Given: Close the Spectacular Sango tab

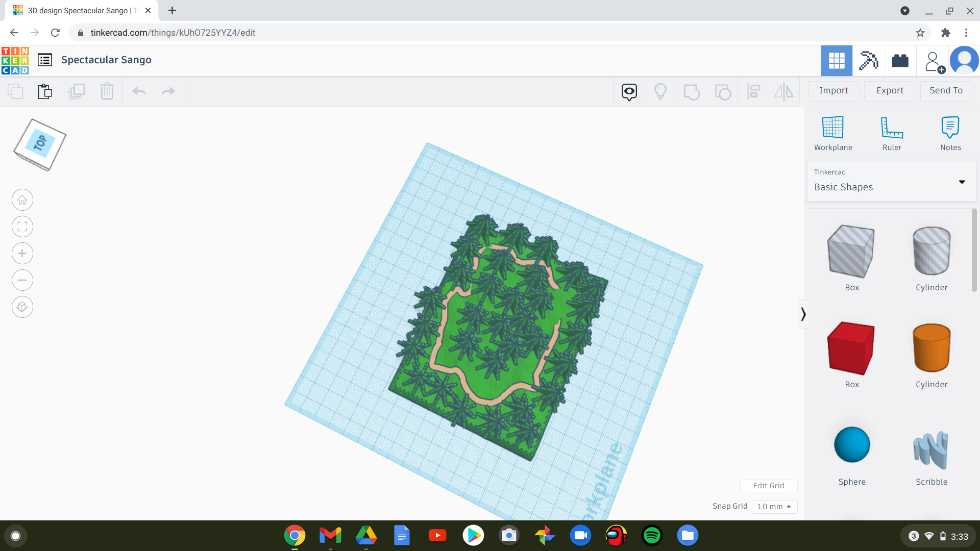Looking at the screenshot, I should pyautogui.click(x=148, y=10).
